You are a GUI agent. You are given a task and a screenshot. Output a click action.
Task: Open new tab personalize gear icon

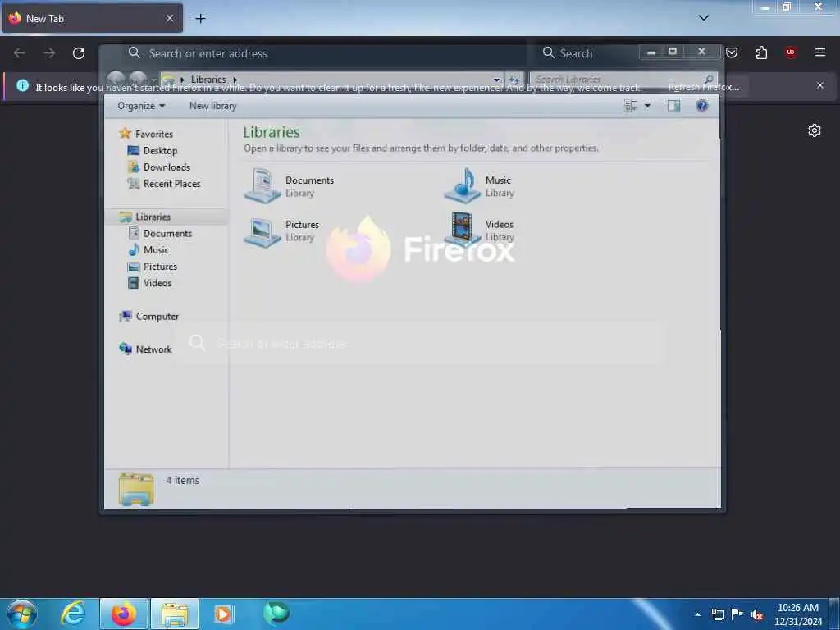[x=815, y=130]
